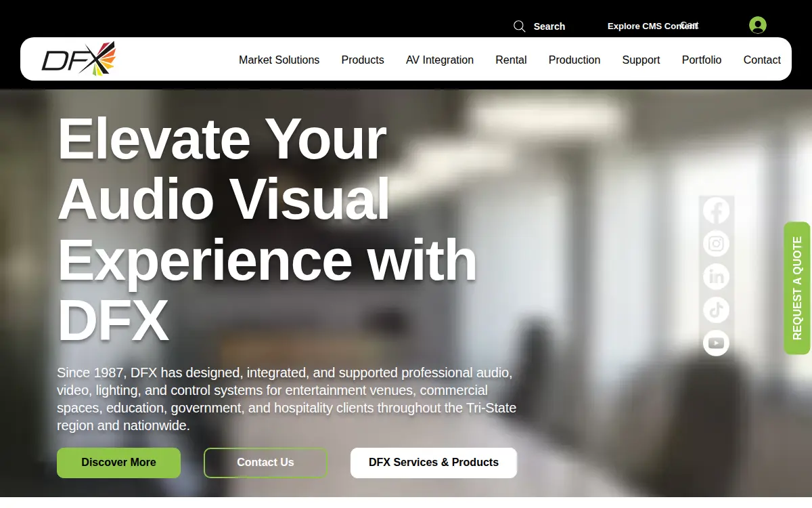Open the user account avatar icon

tap(758, 25)
